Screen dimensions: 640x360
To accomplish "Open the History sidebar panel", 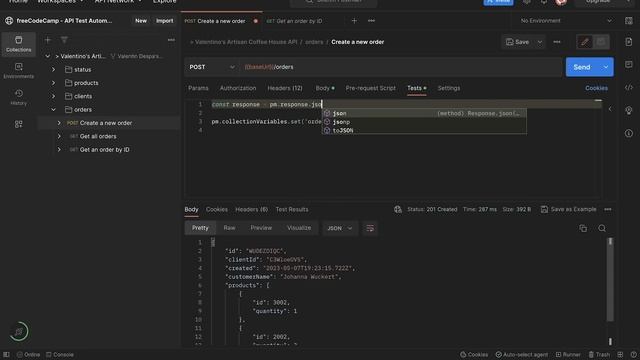I will (x=18, y=98).
